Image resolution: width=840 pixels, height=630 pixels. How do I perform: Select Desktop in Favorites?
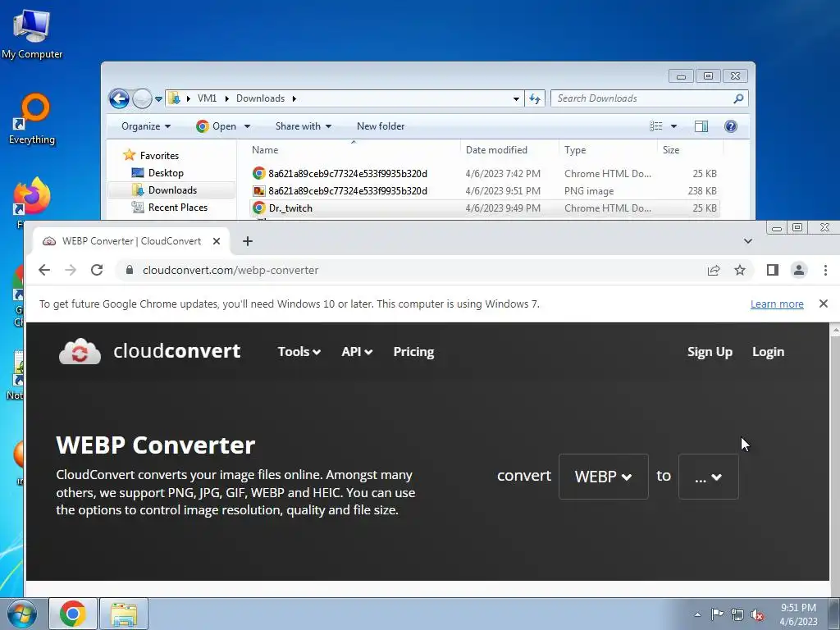pos(166,173)
